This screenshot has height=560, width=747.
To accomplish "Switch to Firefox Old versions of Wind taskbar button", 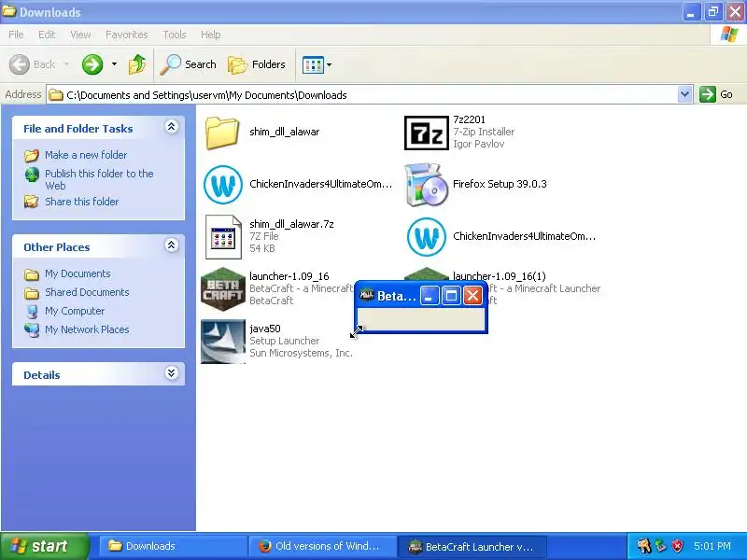I will [x=322, y=546].
